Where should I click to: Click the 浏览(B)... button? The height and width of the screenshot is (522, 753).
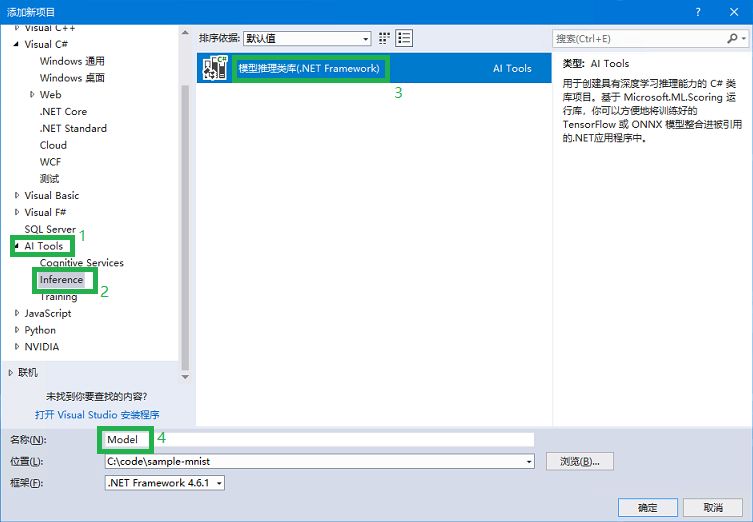(580, 461)
